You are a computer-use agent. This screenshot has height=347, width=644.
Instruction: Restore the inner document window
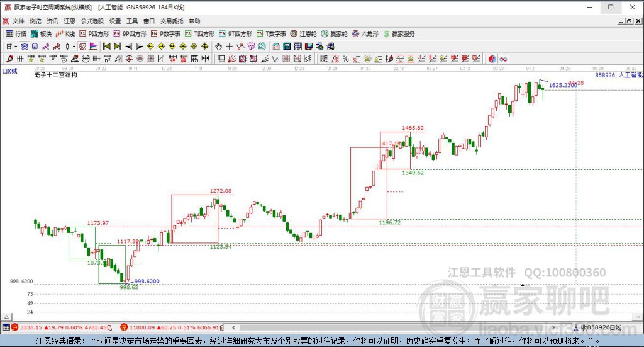click(629, 21)
